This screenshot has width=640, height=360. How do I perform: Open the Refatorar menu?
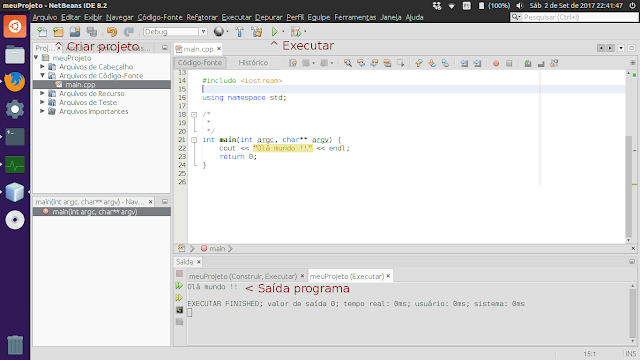pos(202,17)
